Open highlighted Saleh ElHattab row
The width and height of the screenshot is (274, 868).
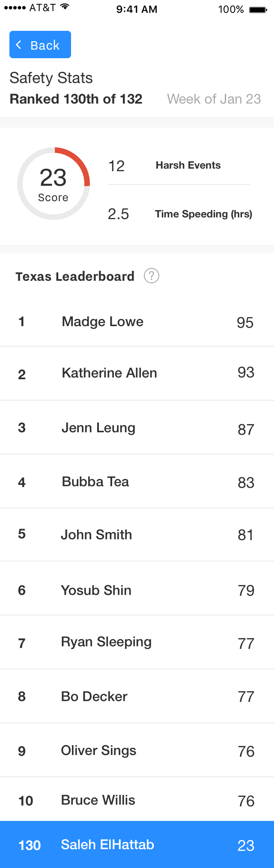tap(137, 844)
